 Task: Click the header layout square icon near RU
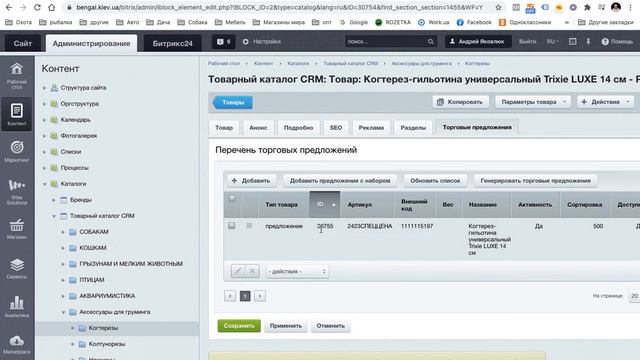(x=573, y=42)
